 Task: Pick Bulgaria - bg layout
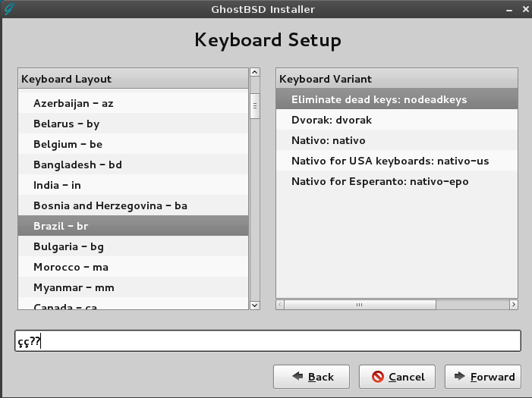pos(134,246)
